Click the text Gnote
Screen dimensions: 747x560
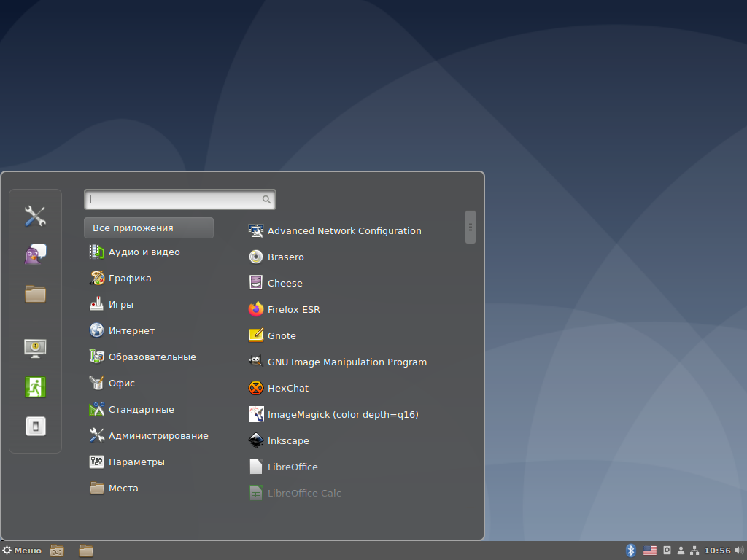pos(282,335)
